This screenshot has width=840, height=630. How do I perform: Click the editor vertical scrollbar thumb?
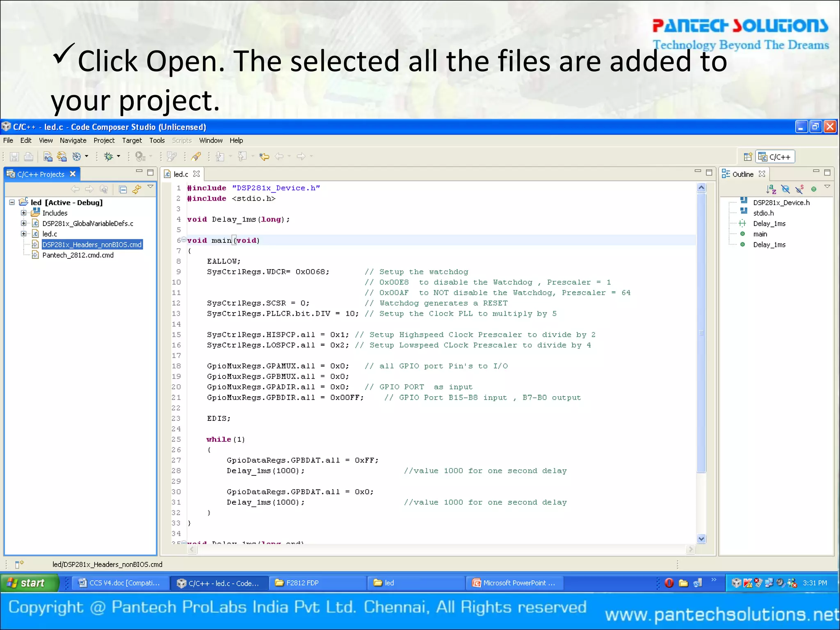click(701, 333)
